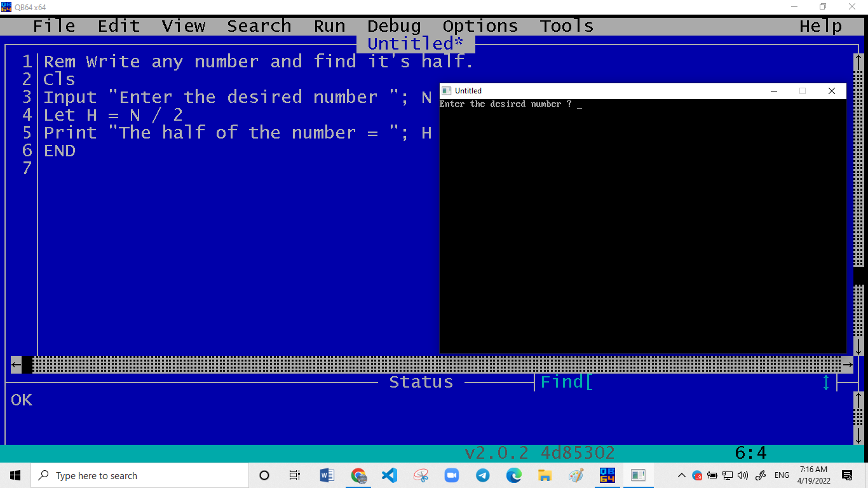The width and height of the screenshot is (868, 488).
Task: Click the volume speaker tray icon
Action: (743, 475)
